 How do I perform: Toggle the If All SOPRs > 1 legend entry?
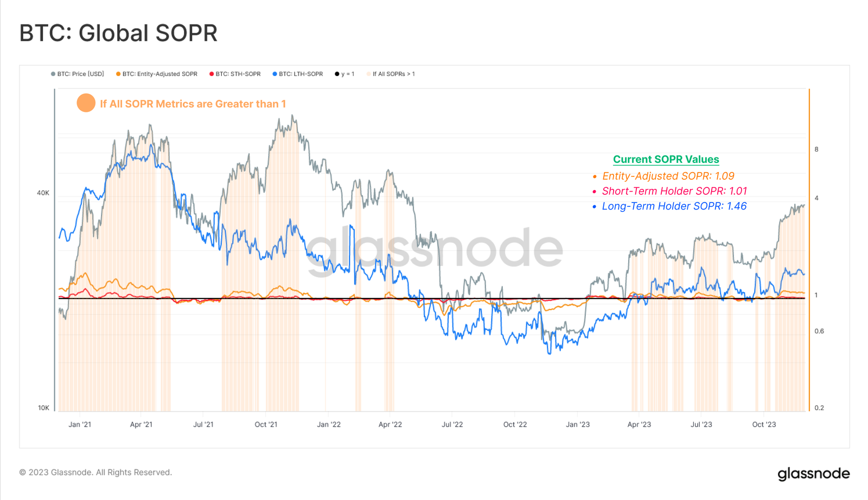[393, 74]
